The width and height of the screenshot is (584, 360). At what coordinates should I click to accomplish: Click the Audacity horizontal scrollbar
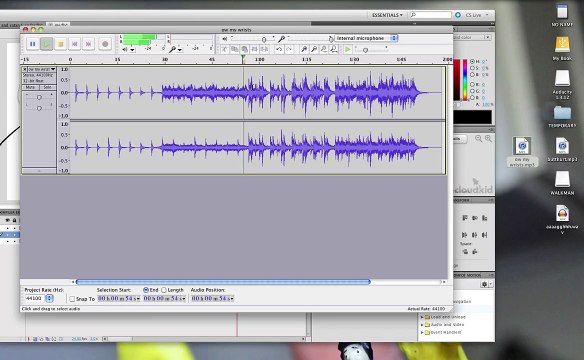click(223, 282)
